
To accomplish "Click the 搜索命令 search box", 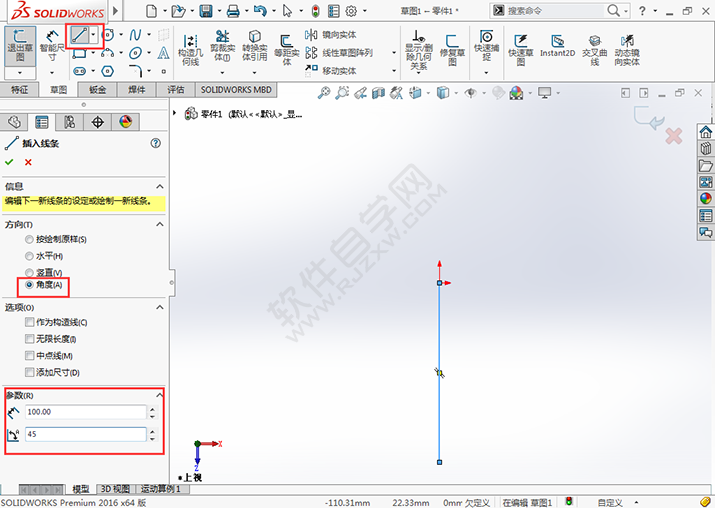I will (x=556, y=10).
